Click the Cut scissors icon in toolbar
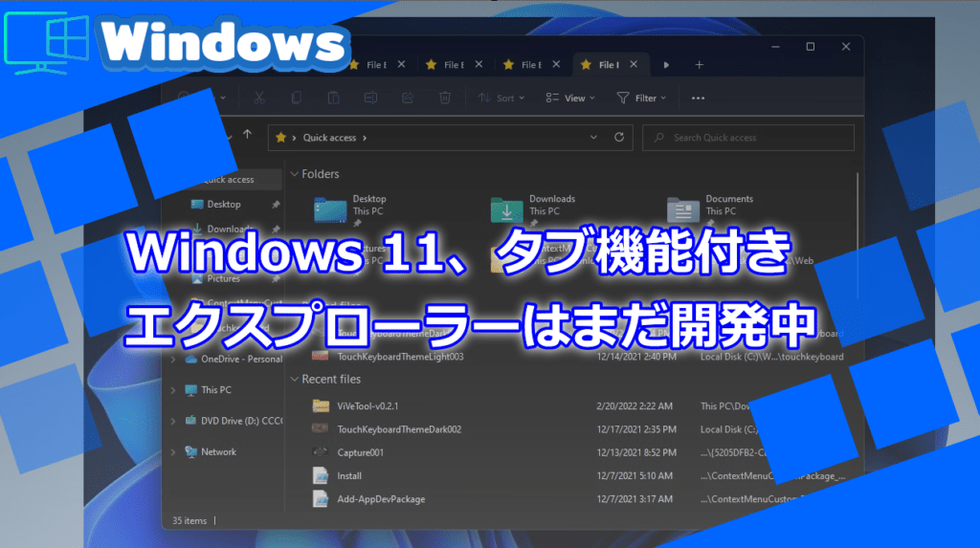Viewport: 980px width, 548px height. [258, 99]
